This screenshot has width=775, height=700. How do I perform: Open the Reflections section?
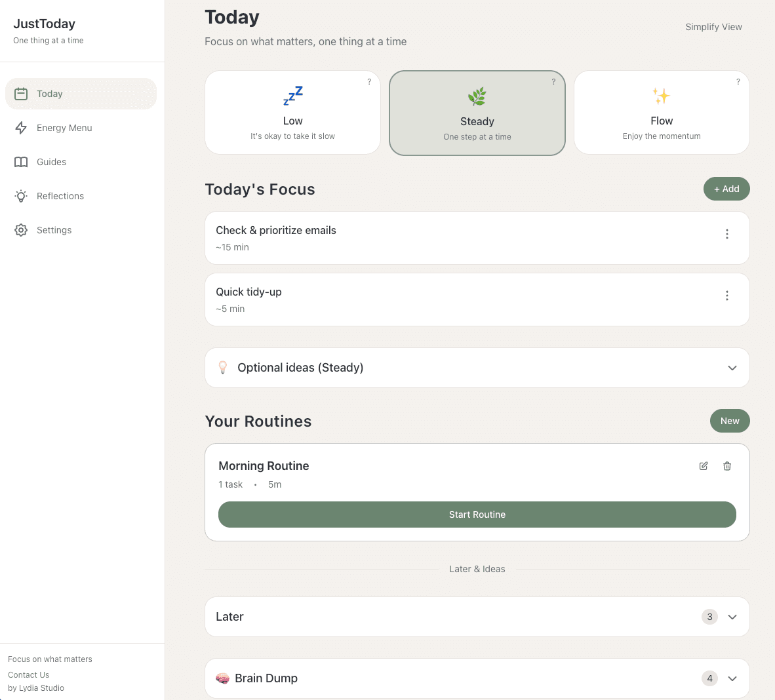tap(60, 196)
